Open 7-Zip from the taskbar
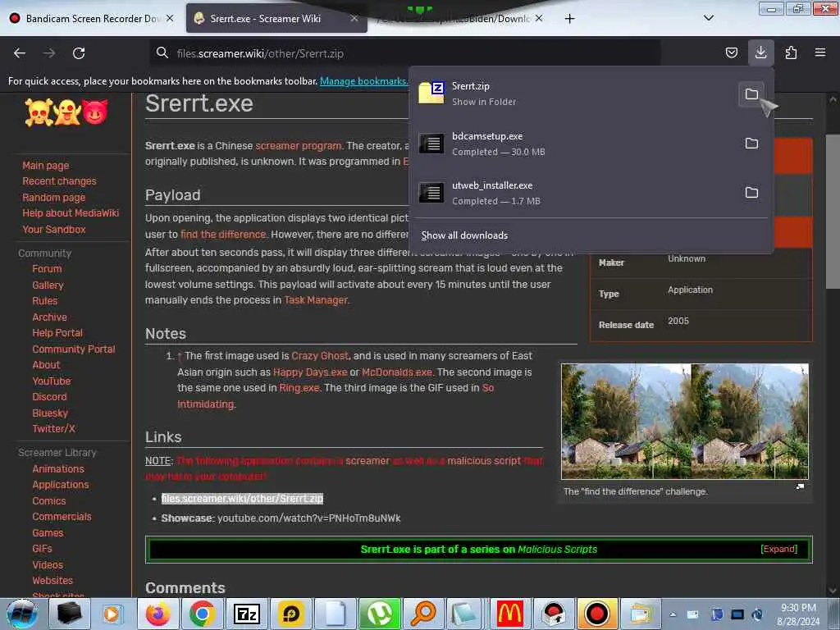The height and width of the screenshot is (630, 840). (x=246, y=614)
